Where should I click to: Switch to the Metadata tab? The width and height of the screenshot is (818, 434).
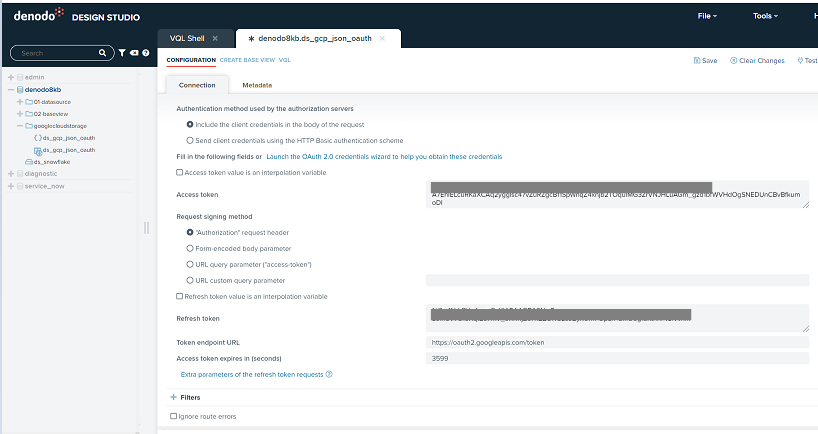[257, 85]
